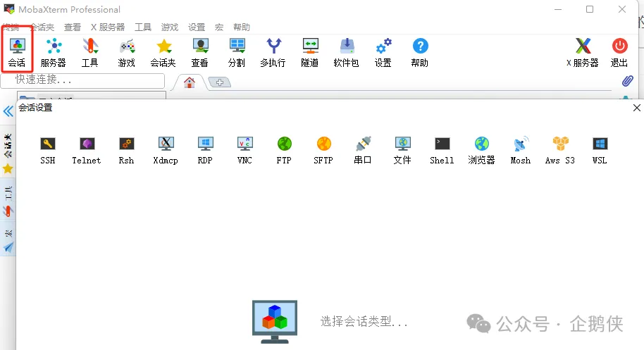
Task: Open the 隧道 tunneling toolbar icon
Action: coord(310,52)
